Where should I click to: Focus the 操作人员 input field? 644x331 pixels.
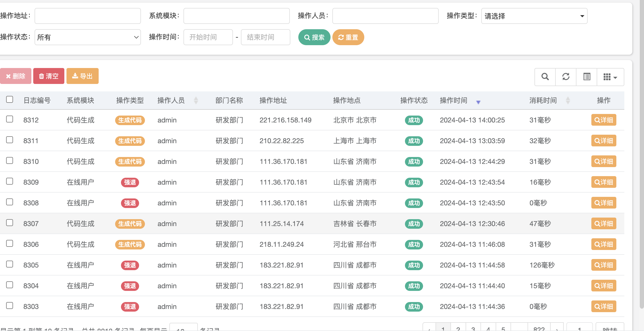click(385, 16)
